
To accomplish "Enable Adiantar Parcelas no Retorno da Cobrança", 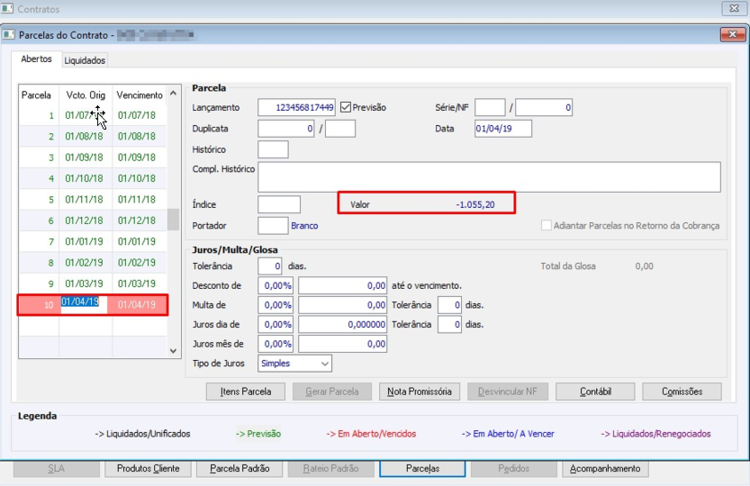I will click(546, 225).
